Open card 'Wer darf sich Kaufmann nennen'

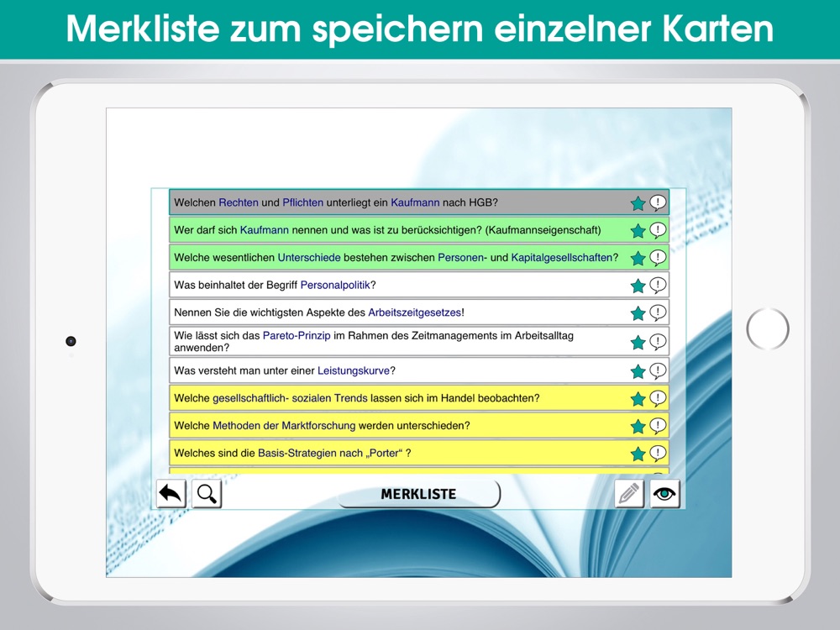419,230
